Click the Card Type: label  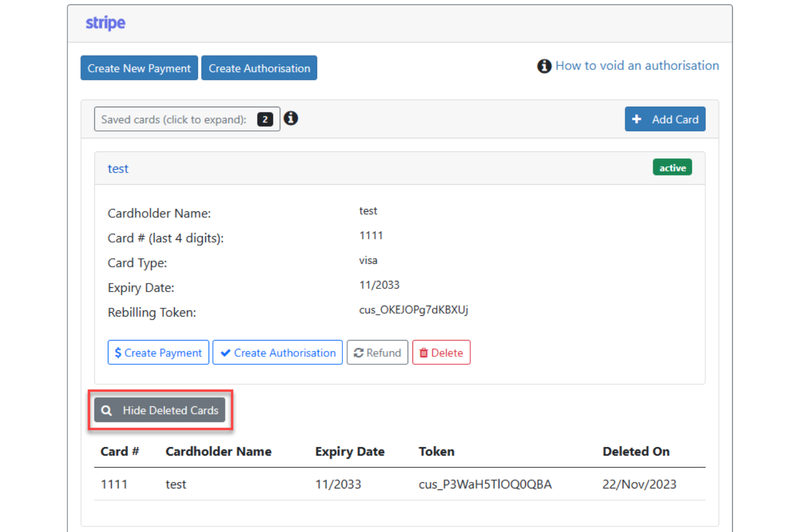point(137,263)
